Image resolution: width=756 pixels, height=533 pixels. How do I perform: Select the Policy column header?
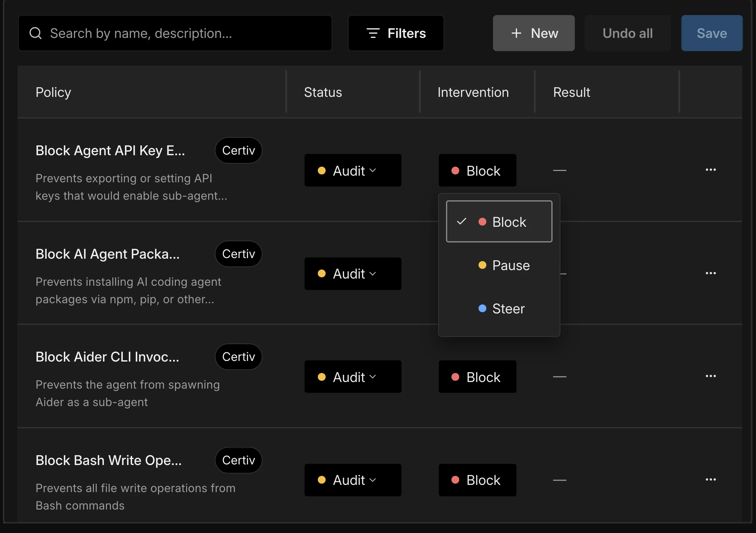coord(53,92)
